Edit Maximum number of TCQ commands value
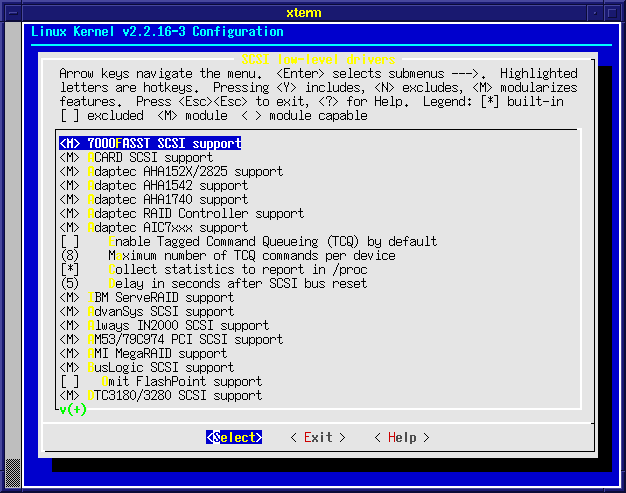The width and height of the screenshot is (626, 493). point(69,255)
